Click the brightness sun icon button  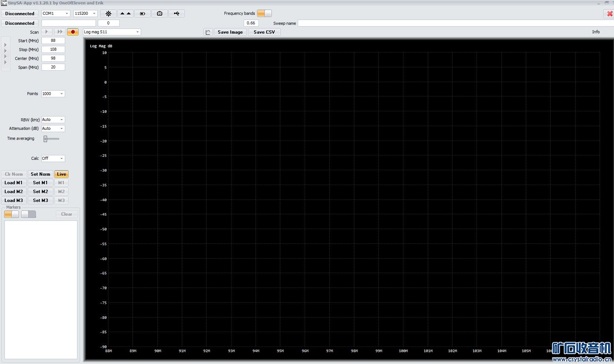click(x=109, y=14)
